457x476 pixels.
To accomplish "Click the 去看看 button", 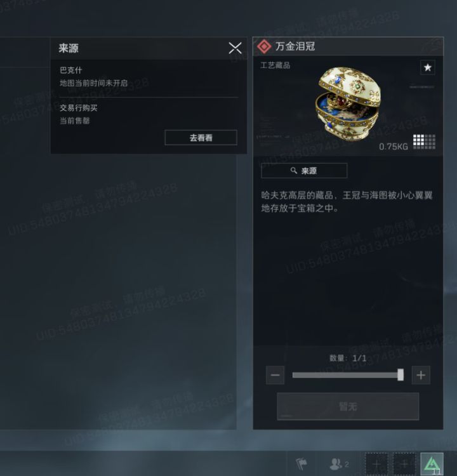I will click(x=201, y=138).
